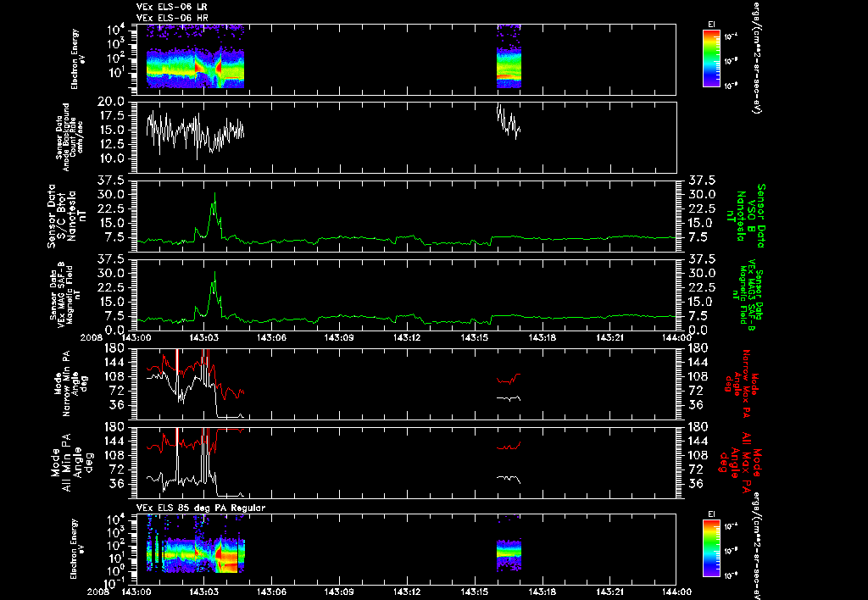
Task: Click the top spectrogram's rainbow colorbar
Action: (711, 58)
